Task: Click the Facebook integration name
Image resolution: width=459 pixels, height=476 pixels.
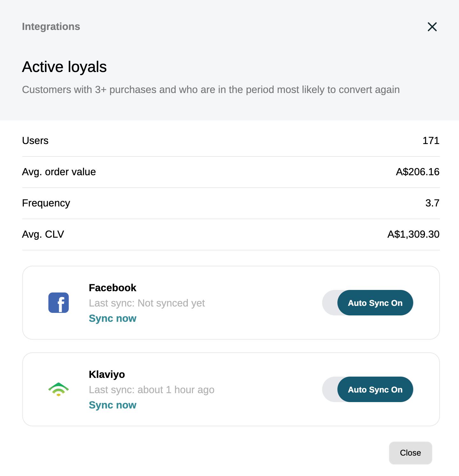Action: [x=112, y=288]
